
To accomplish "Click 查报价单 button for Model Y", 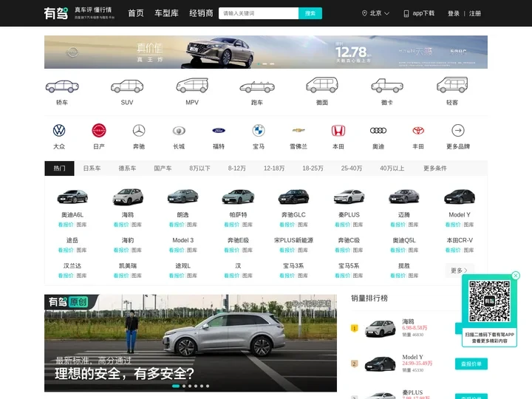I will click(x=471, y=364).
